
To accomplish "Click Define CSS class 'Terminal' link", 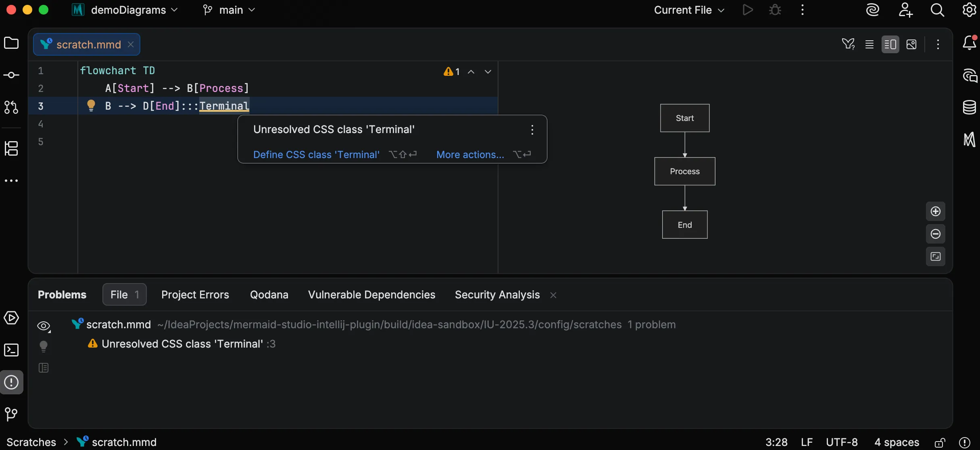I will coord(316,155).
